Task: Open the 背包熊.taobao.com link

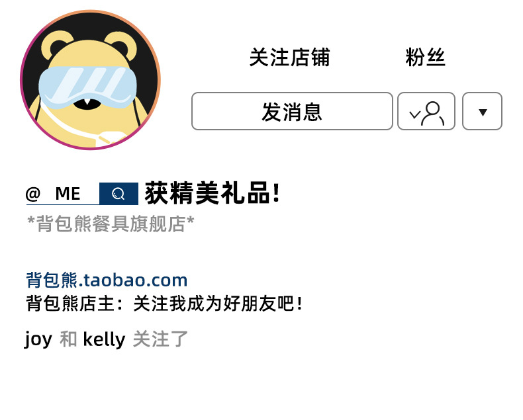Action: (x=107, y=280)
